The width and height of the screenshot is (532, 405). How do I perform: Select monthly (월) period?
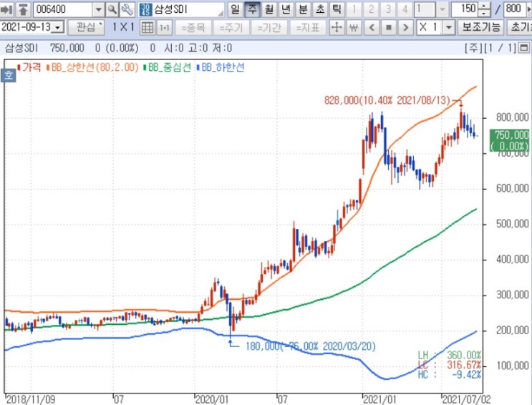269,9
